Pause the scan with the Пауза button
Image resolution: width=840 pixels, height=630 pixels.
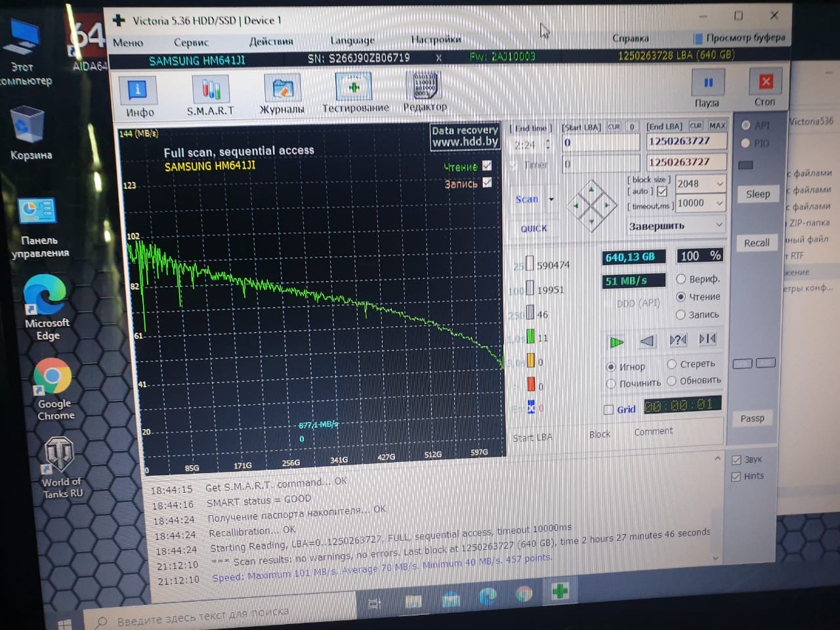[707, 89]
